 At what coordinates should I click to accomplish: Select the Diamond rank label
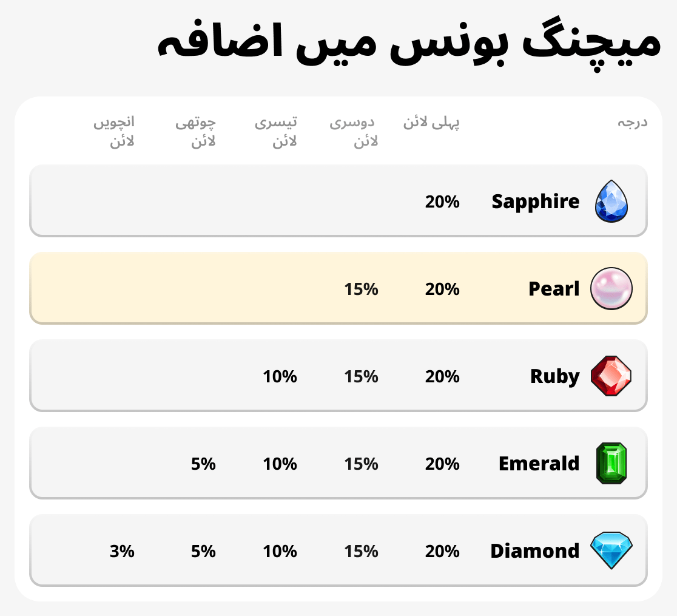[534, 551]
